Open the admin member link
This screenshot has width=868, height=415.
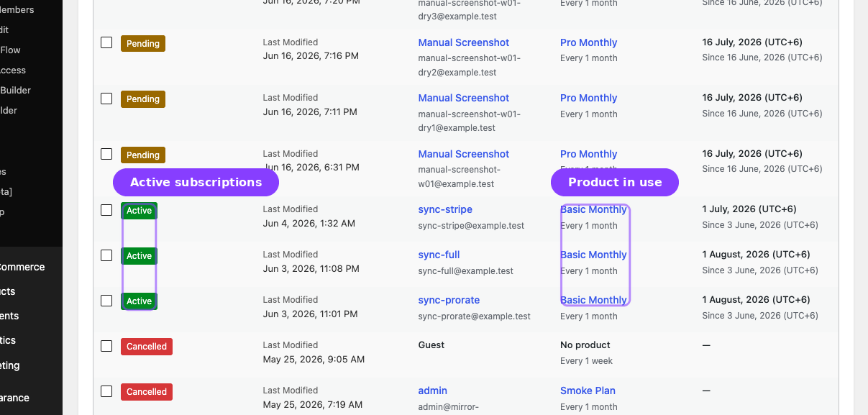(432, 391)
